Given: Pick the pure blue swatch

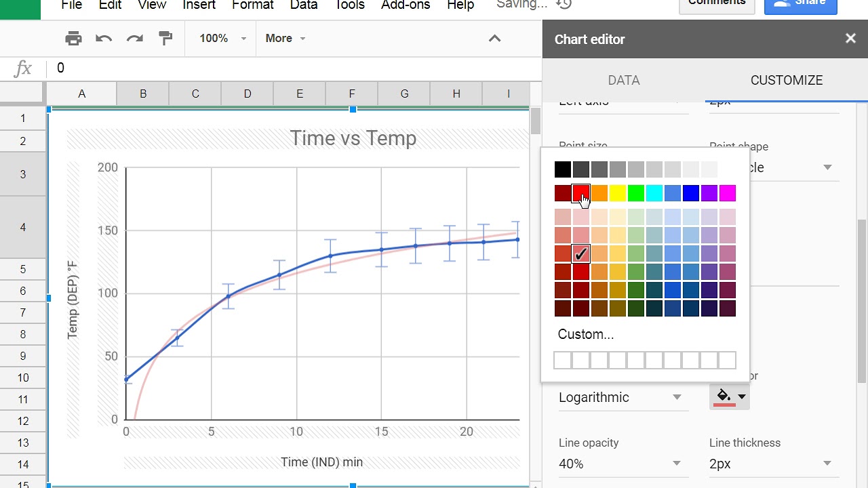Looking at the screenshot, I should click(691, 194).
